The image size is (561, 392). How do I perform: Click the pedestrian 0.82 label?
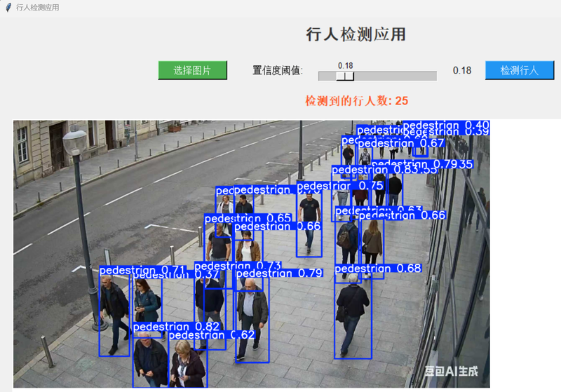click(x=176, y=327)
